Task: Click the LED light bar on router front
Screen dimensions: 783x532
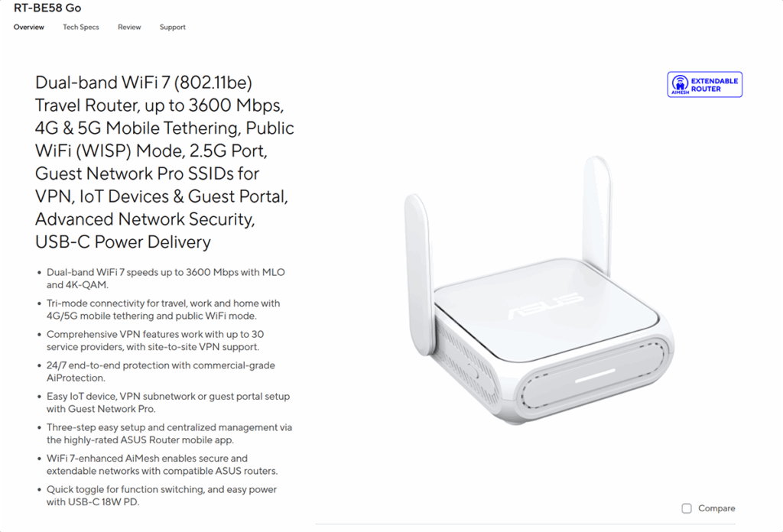Action: (595, 376)
